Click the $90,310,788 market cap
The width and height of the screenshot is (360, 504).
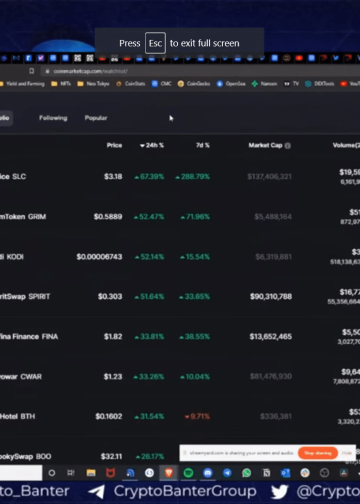click(x=271, y=296)
